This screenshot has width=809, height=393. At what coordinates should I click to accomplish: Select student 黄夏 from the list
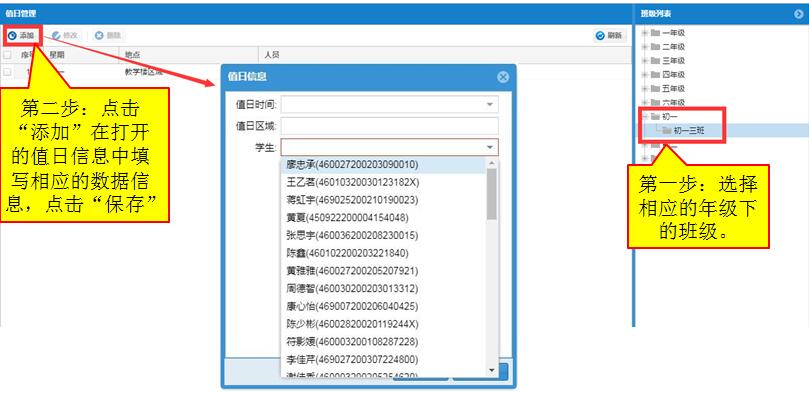coord(383,217)
